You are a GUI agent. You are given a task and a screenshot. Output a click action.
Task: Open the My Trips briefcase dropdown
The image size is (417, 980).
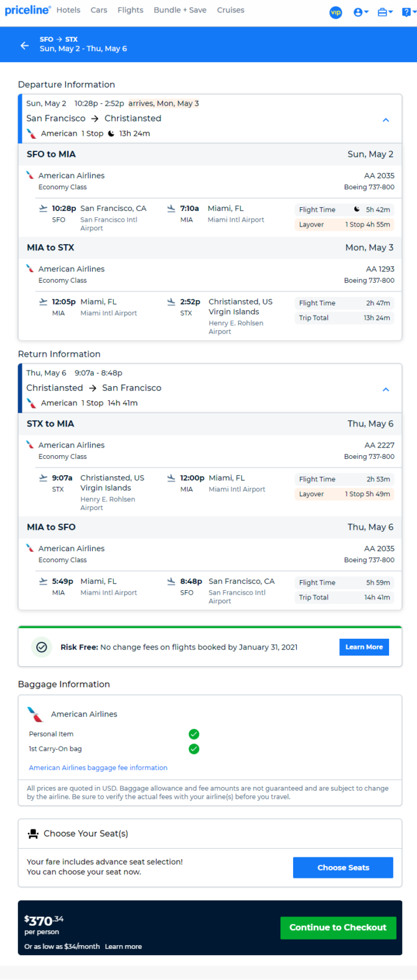click(x=385, y=12)
